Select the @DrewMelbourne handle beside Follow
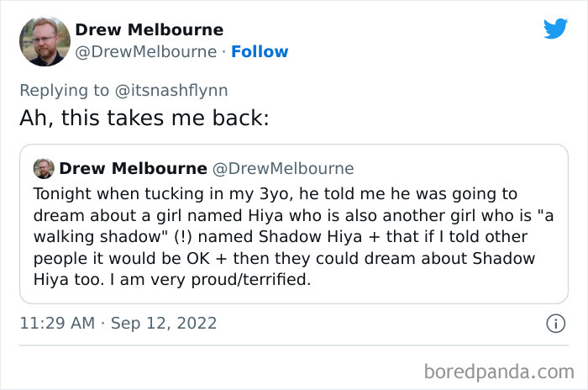 [146, 51]
